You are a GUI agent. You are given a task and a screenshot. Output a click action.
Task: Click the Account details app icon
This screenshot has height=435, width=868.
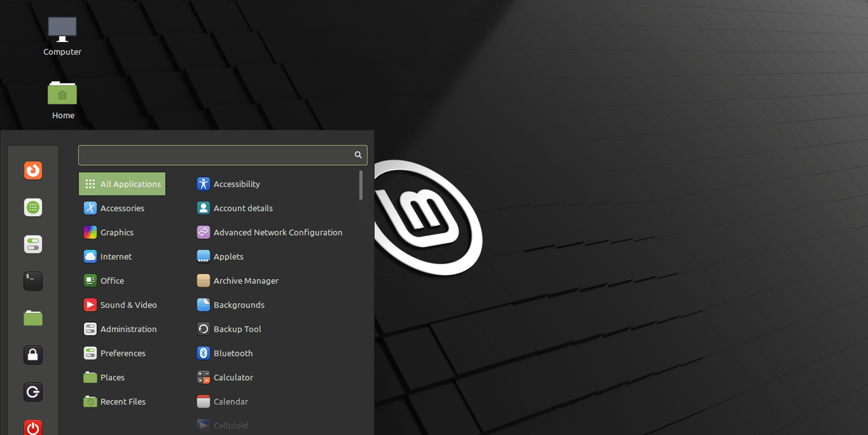[203, 208]
